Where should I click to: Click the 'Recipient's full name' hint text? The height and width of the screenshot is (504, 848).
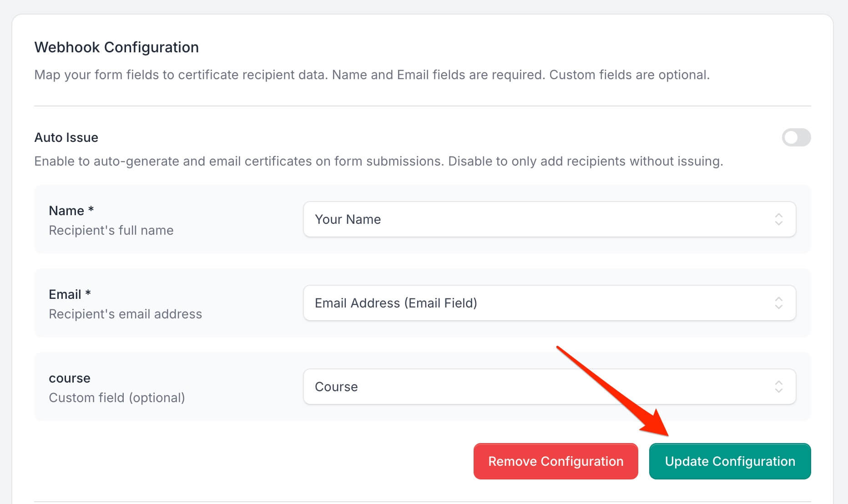(111, 230)
